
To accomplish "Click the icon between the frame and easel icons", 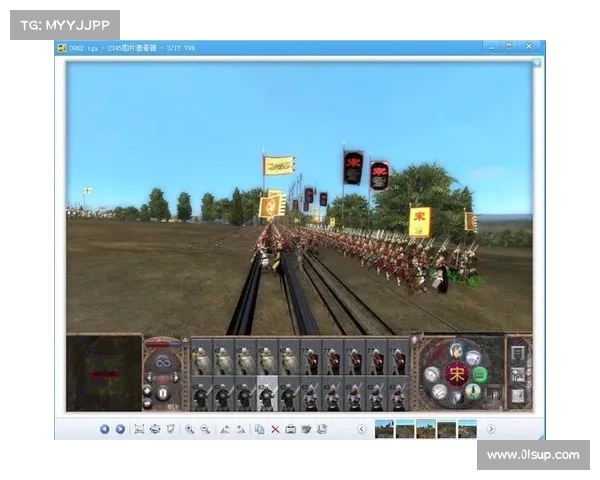I will click(x=155, y=429).
